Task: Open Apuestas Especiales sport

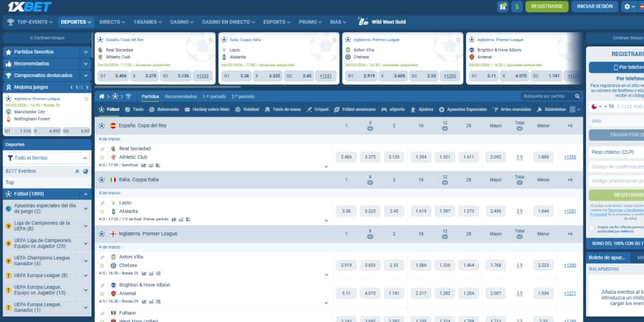Action: [463, 109]
